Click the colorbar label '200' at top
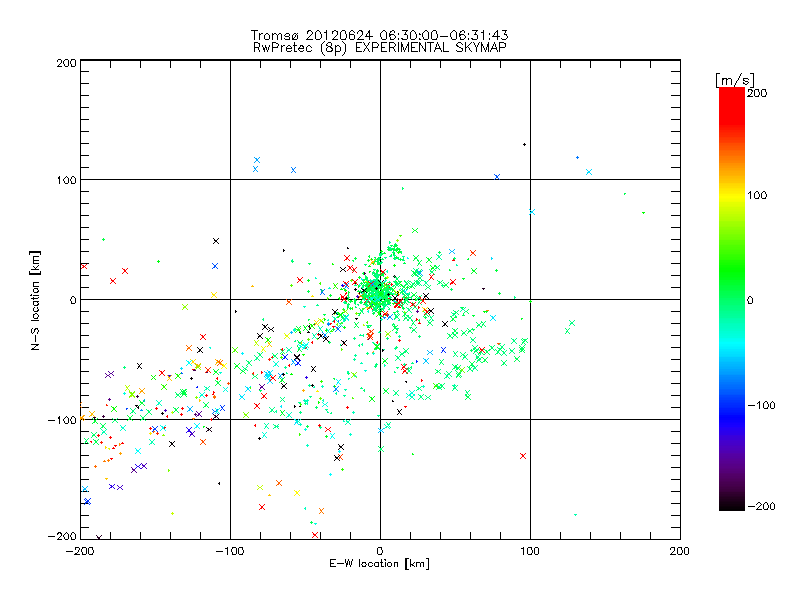This screenshot has width=800, height=600. (757, 93)
